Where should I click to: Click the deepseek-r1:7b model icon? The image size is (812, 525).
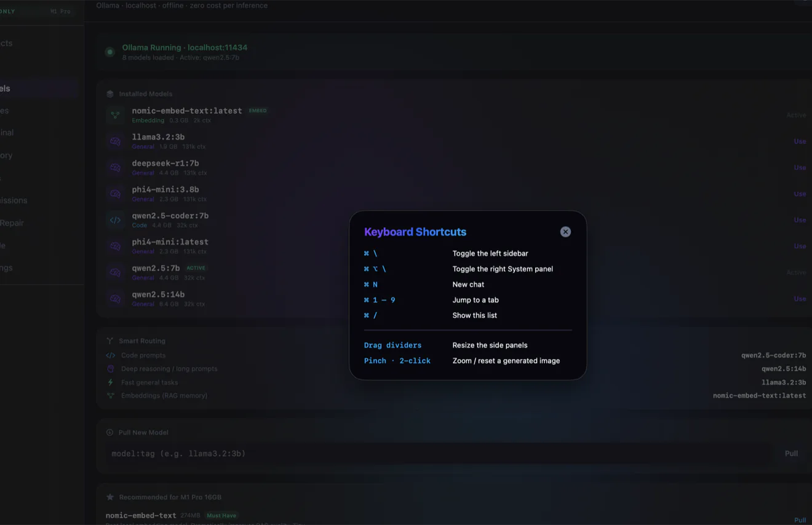point(115,167)
